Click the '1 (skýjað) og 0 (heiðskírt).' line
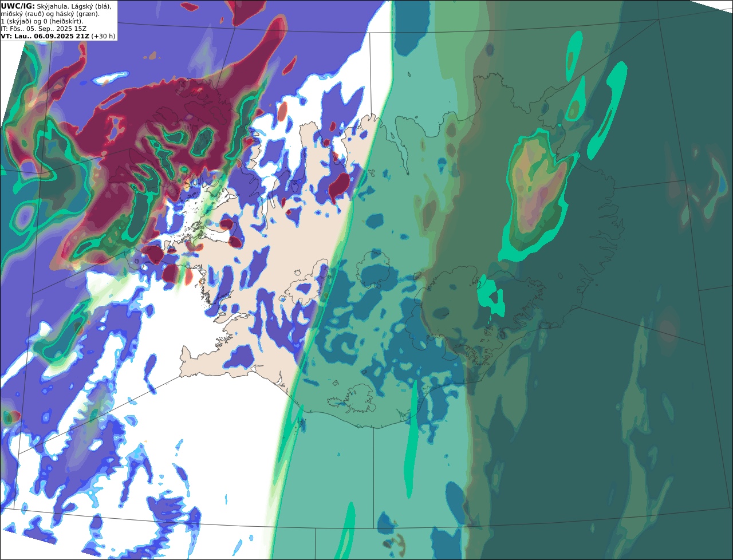 tap(42, 21)
